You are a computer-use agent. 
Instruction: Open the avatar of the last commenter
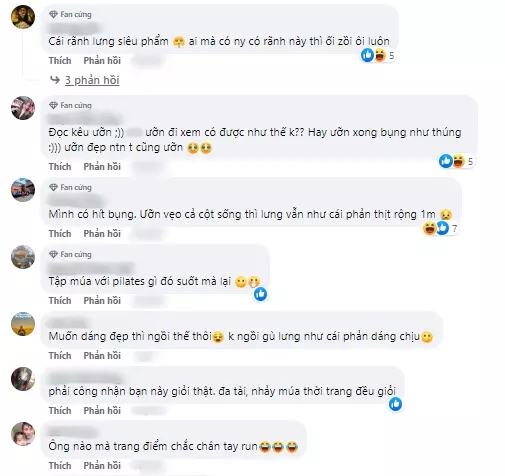click(x=23, y=434)
